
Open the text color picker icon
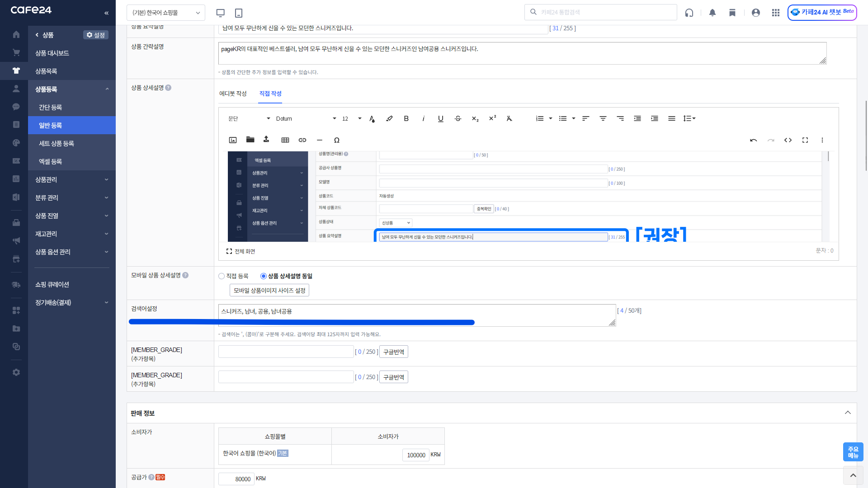point(372,118)
